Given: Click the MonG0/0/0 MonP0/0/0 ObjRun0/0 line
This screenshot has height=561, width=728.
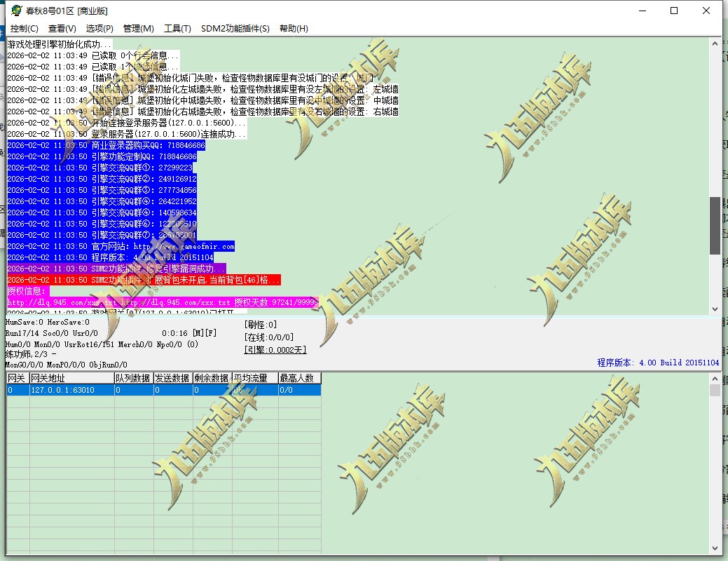Looking at the screenshot, I should click(67, 365).
